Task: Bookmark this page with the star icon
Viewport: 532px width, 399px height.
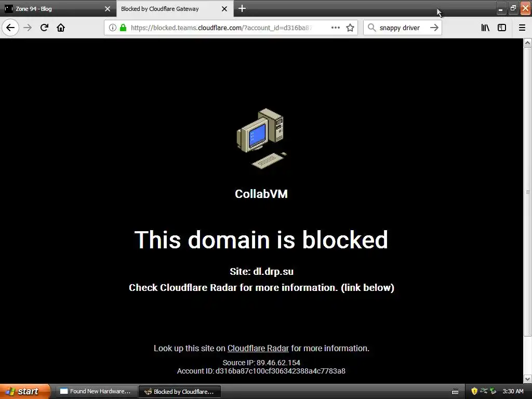Action: click(x=350, y=28)
